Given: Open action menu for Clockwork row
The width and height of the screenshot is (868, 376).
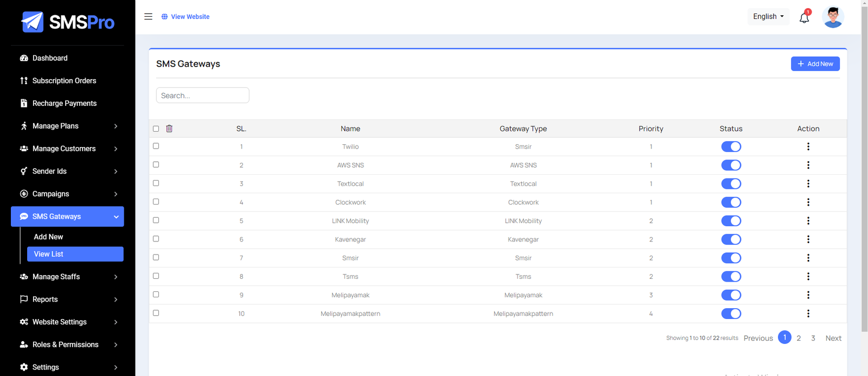Looking at the screenshot, I should point(808,202).
